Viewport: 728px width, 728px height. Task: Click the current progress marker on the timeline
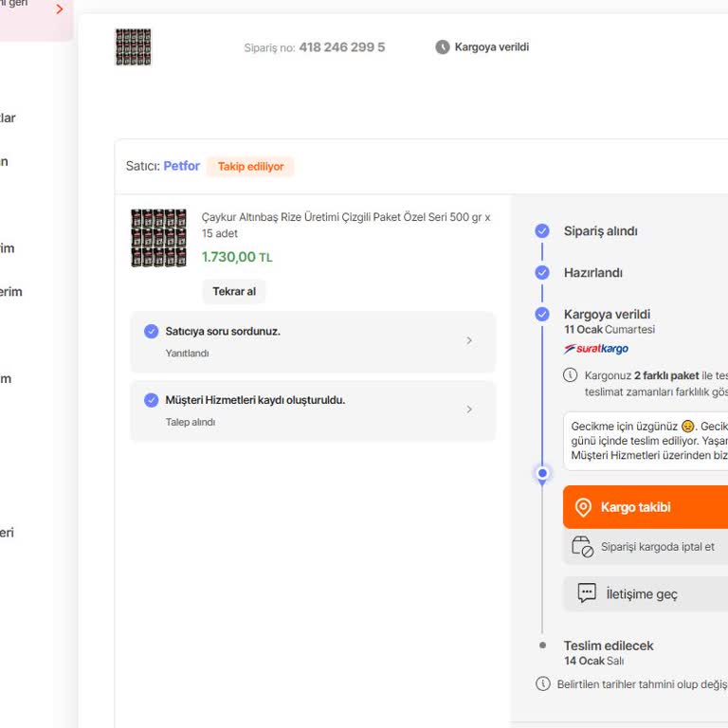pos(542,472)
